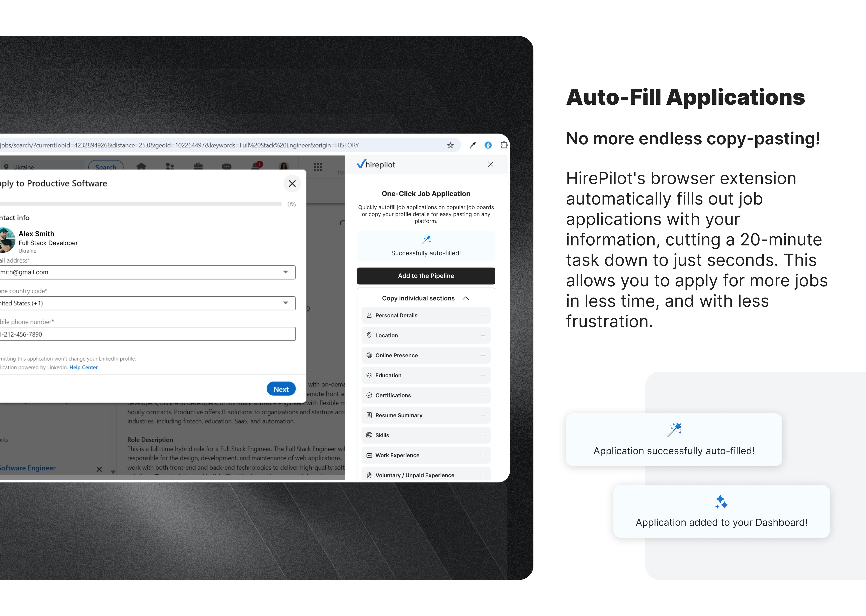866x616 pixels.
Task: Expand Online Presence using the plus
Action: pyautogui.click(x=483, y=355)
